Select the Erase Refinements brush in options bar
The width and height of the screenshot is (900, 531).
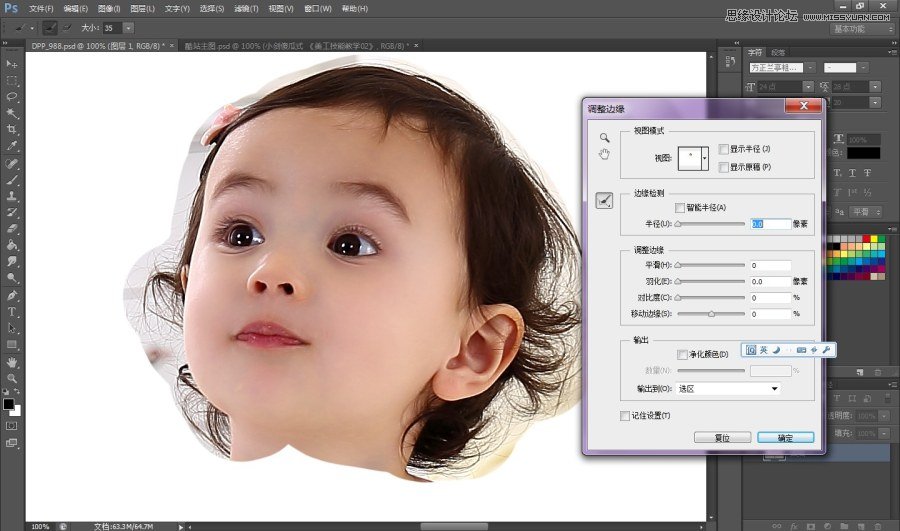coord(67,28)
